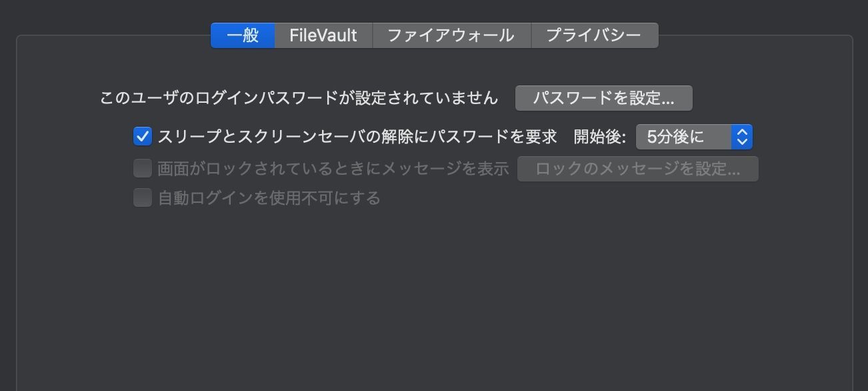Click the 開始後: label before the dropdown

click(x=600, y=137)
